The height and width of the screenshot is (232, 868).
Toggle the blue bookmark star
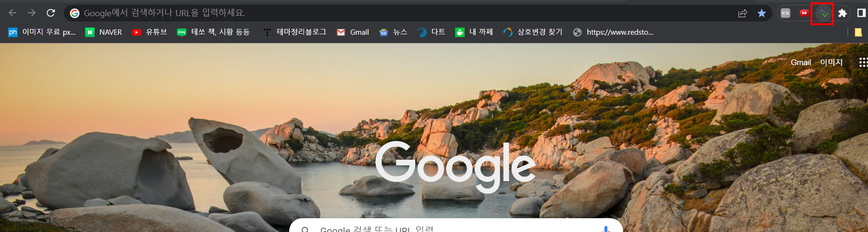coord(761,13)
